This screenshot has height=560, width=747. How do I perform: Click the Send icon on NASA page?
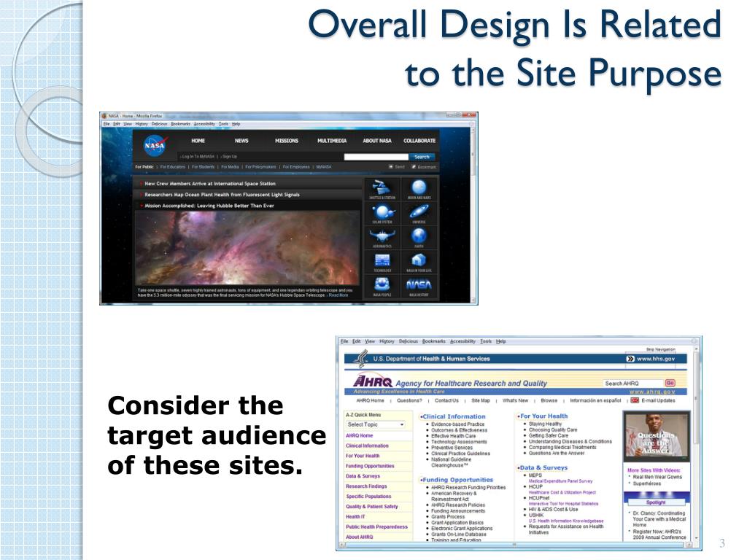coord(391,167)
